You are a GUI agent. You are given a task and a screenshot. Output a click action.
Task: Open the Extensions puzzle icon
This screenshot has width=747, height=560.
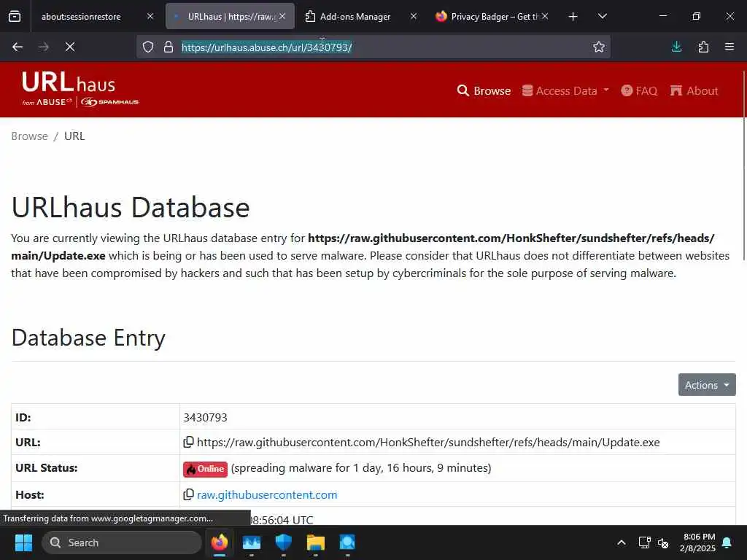pyautogui.click(x=703, y=47)
